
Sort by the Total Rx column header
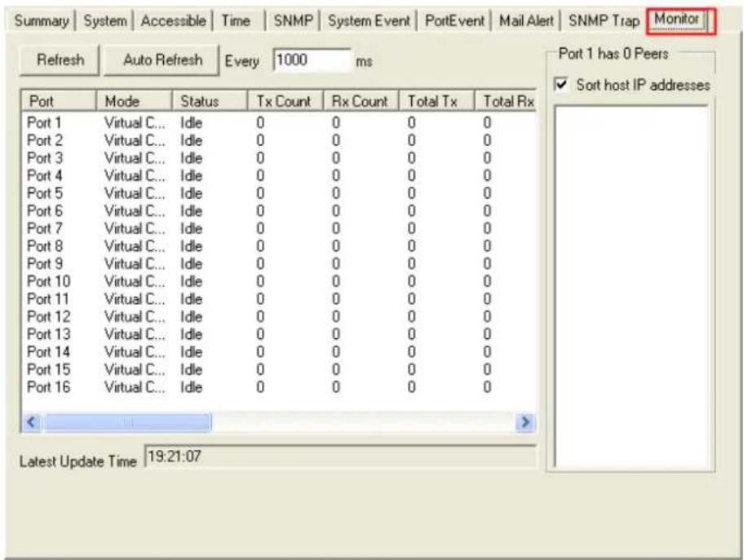pos(506,101)
